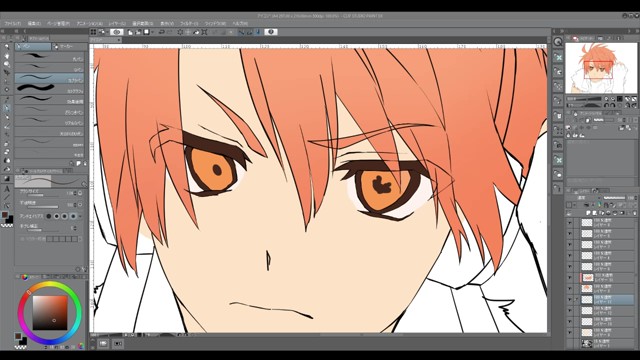The height and width of the screenshot is (360, 640).
Task: Click the brush size slider
Action: 42,196
